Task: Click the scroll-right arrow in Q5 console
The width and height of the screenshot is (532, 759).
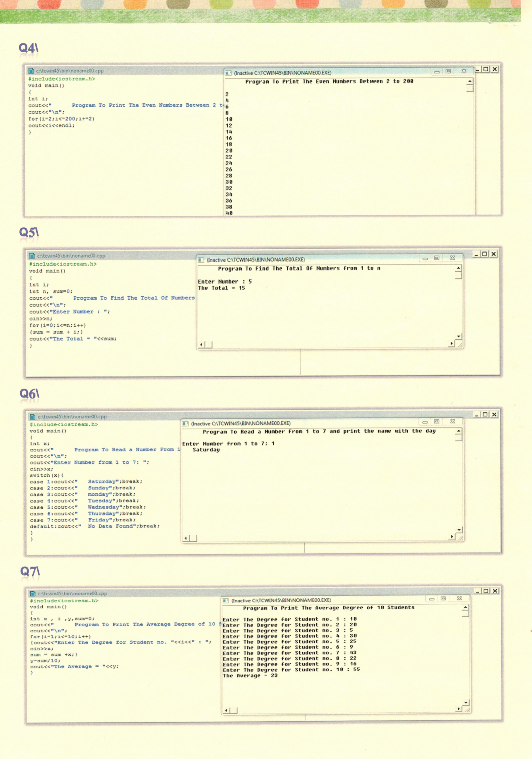Action: [451, 344]
